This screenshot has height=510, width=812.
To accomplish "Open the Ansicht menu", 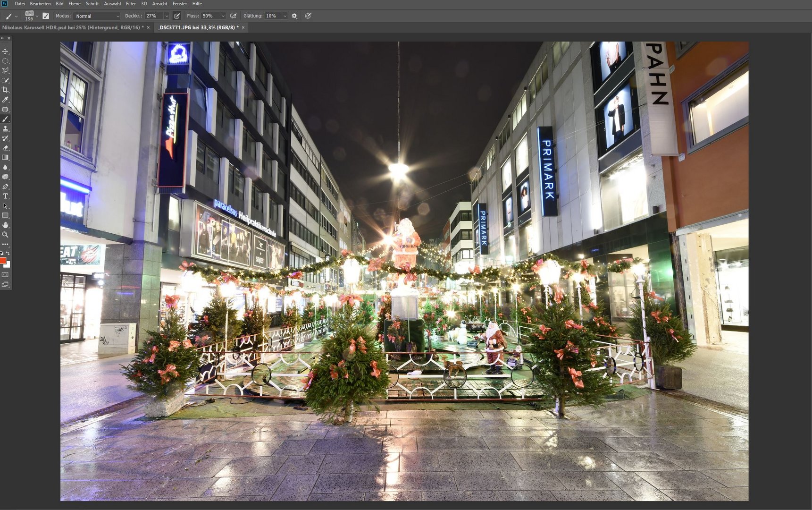I will click(160, 4).
